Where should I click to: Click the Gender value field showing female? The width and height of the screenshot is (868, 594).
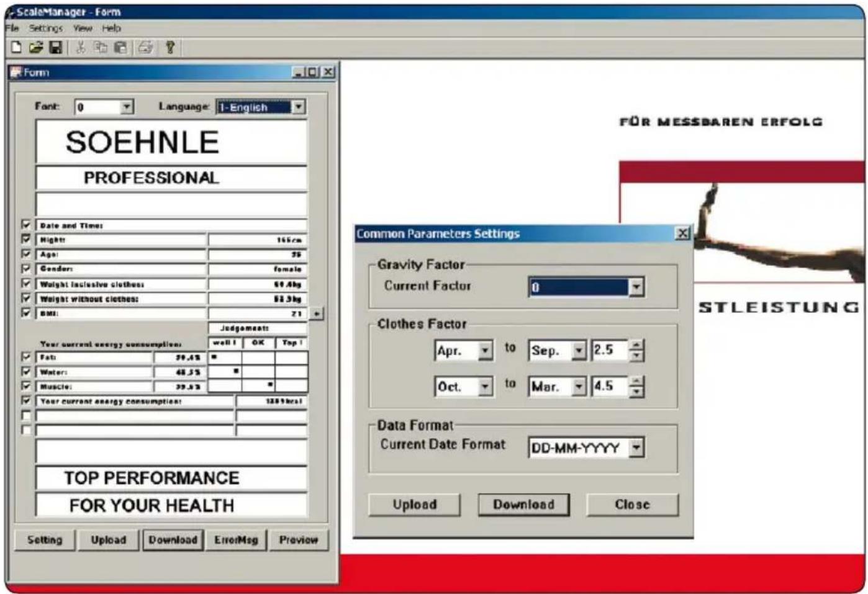(x=258, y=269)
